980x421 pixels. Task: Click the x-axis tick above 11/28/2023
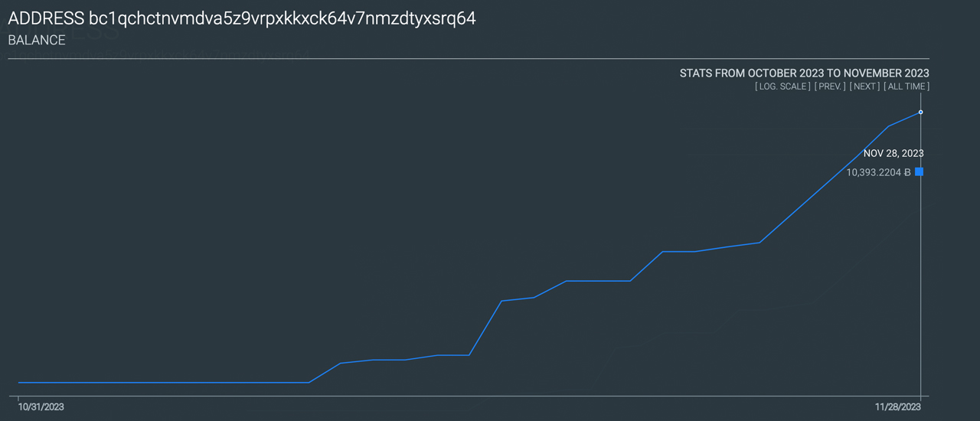(920, 397)
